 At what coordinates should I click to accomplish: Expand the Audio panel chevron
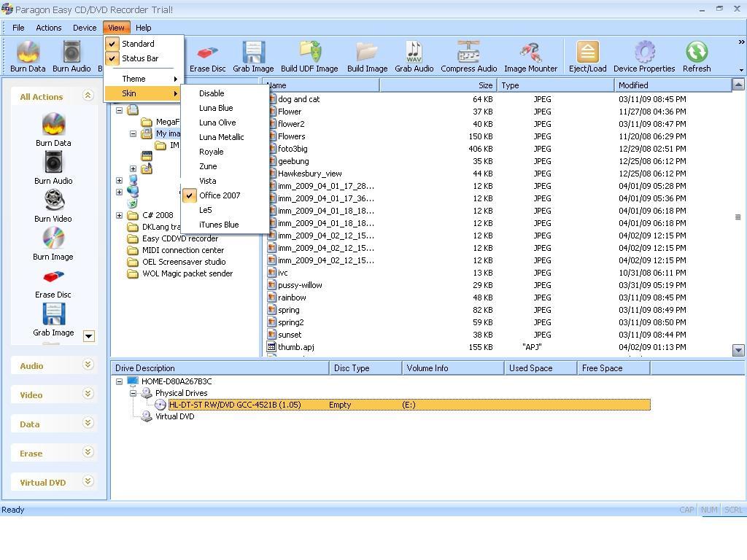[x=88, y=365]
